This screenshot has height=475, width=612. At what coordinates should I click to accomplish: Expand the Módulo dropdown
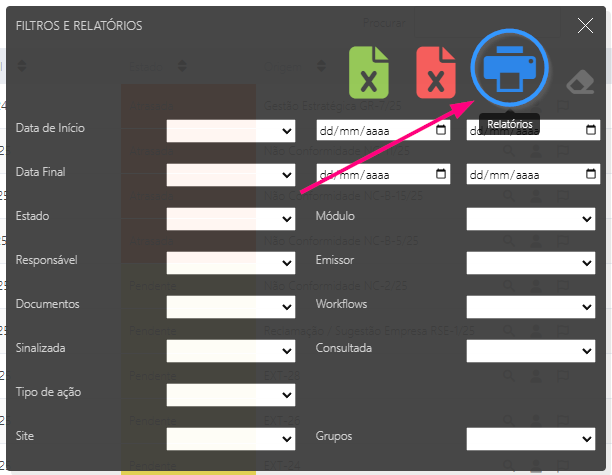coord(531,219)
